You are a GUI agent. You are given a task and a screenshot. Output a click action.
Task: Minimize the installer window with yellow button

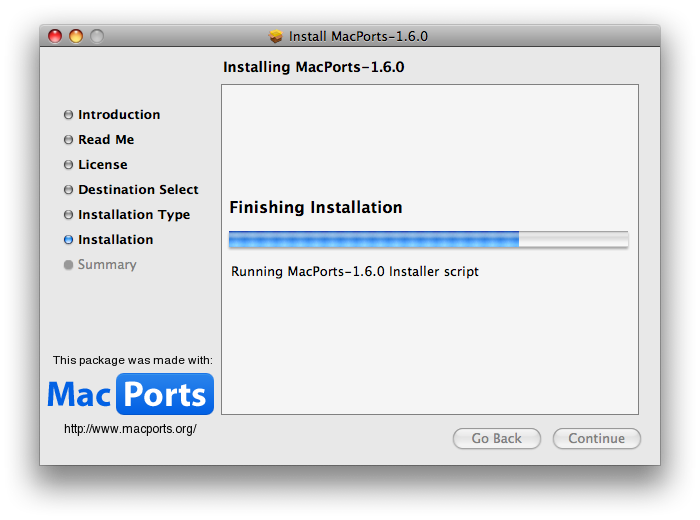(x=76, y=36)
